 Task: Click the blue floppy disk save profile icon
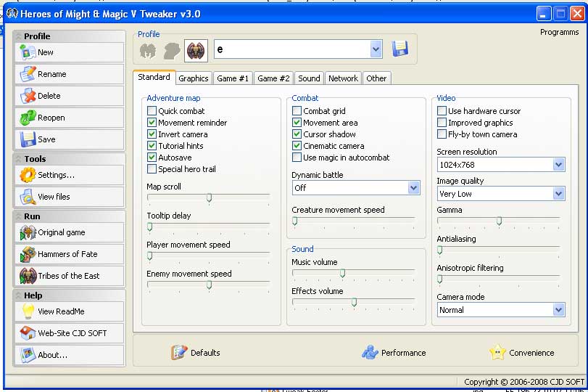(400, 49)
